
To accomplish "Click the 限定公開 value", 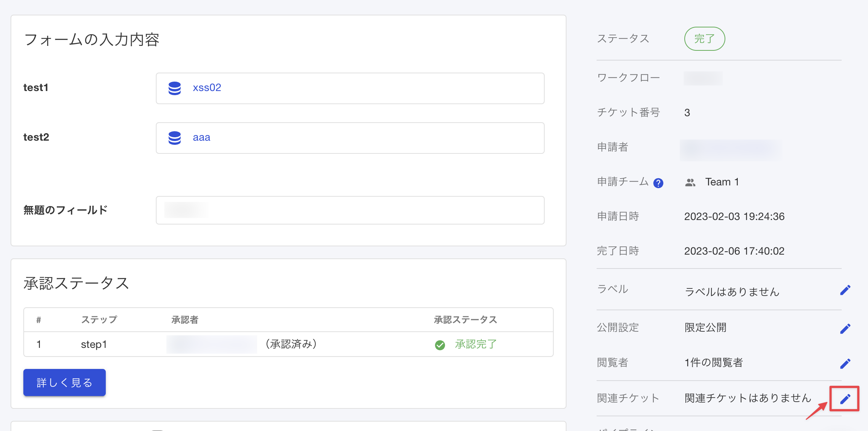I will 705,328.
